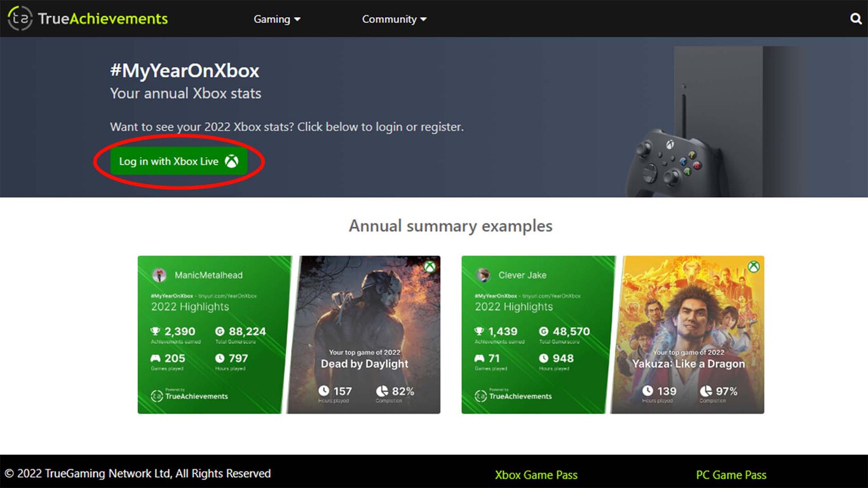Click ManicMetalhead's avatar picture

tap(160, 274)
